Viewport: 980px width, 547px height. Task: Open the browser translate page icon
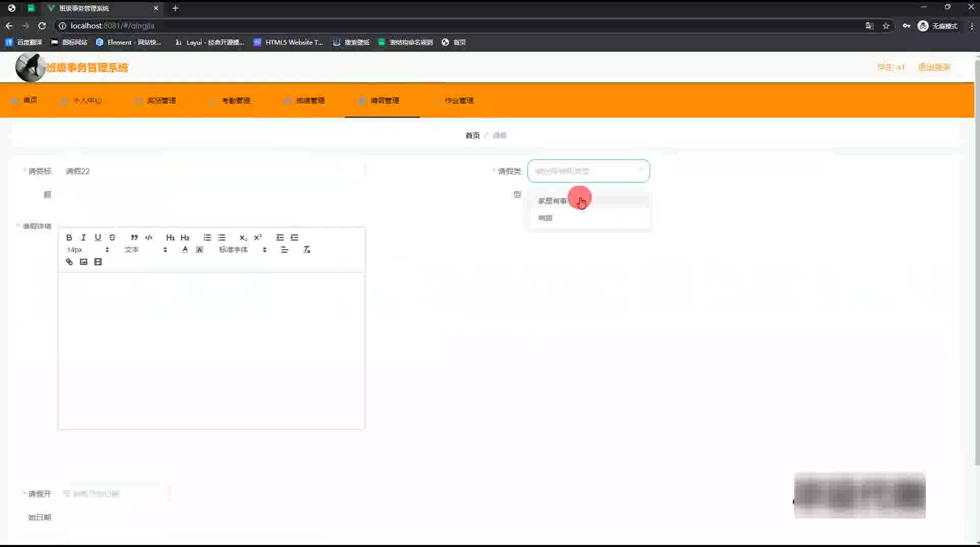870,26
